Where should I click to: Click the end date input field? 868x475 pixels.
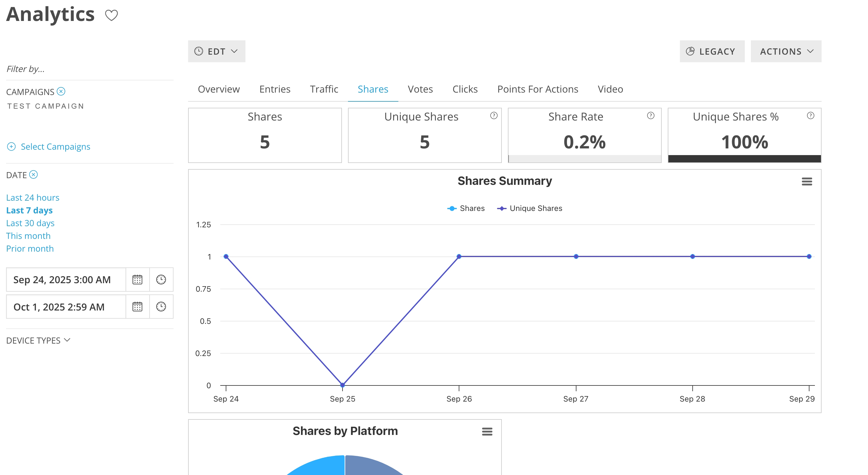click(x=65, y=307)
